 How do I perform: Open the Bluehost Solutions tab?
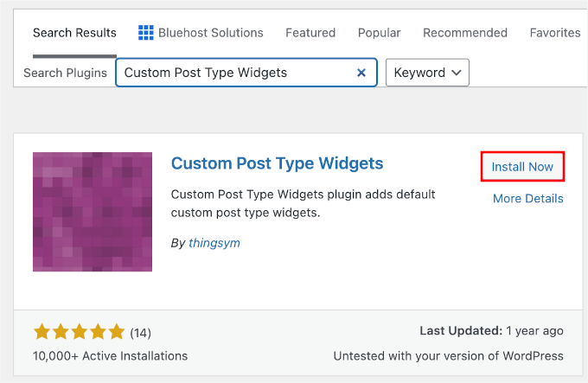pos(201,33)
